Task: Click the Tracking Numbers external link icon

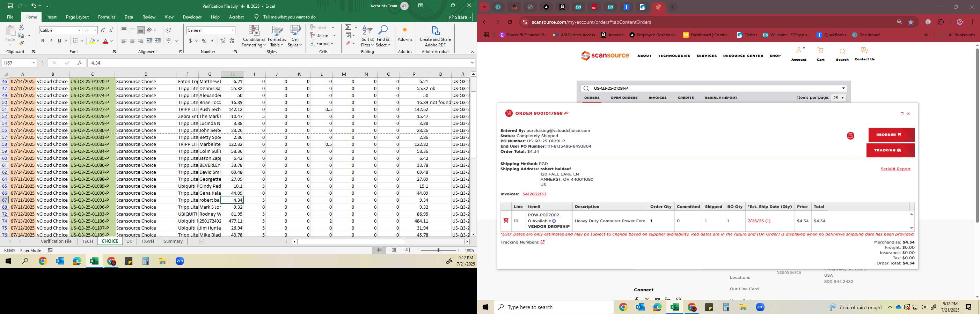Action: click(542, 242)
